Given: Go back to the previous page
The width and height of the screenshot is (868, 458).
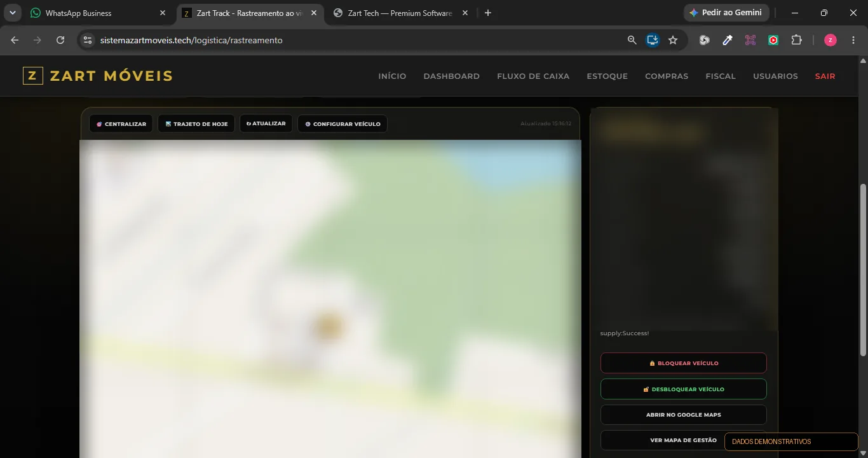Looking at the screenshot, I should 15,40.
